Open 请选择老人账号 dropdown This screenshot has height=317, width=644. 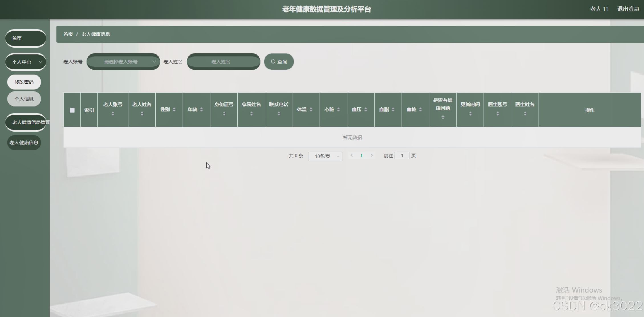click(123, 62)
